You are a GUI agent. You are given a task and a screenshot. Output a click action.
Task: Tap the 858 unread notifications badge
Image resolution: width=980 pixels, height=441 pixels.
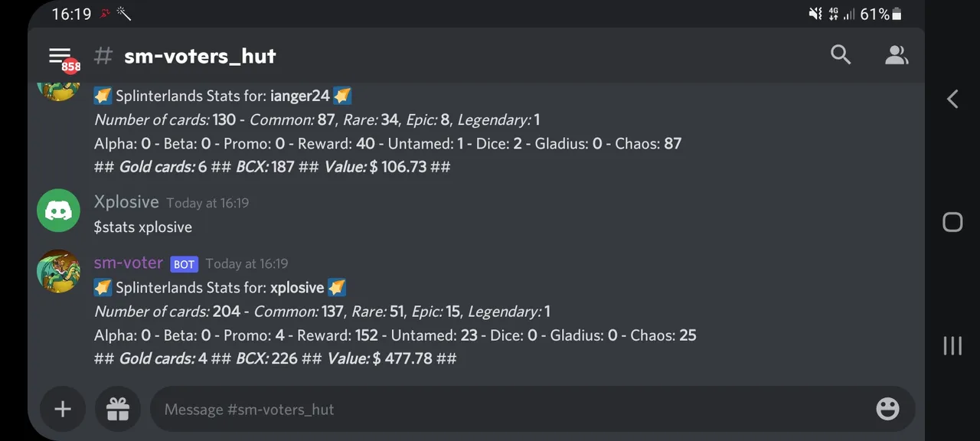pos(71,67)
